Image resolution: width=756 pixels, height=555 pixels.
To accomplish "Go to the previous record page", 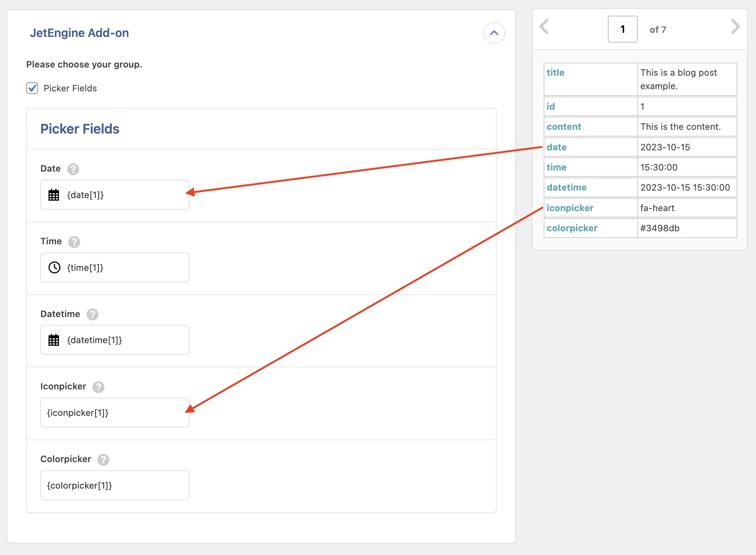I will coord(544,26).
